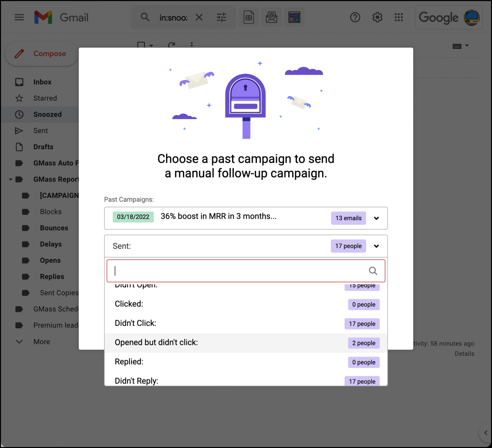Viewport: 492px width, 448px height.
Task: Click the Snoozed label clock icon
Action: pyautogui.click(x=19, y=114)
